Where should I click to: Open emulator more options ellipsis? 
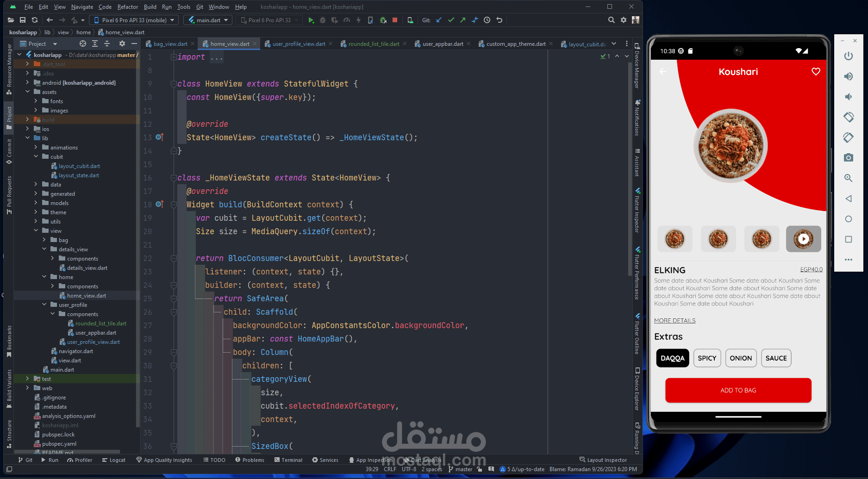(x=848, y=260)
